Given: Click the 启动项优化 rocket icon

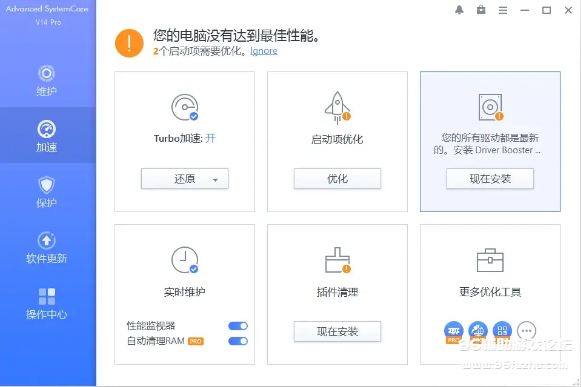Looking at the screenshot, I should click(337, 108).
